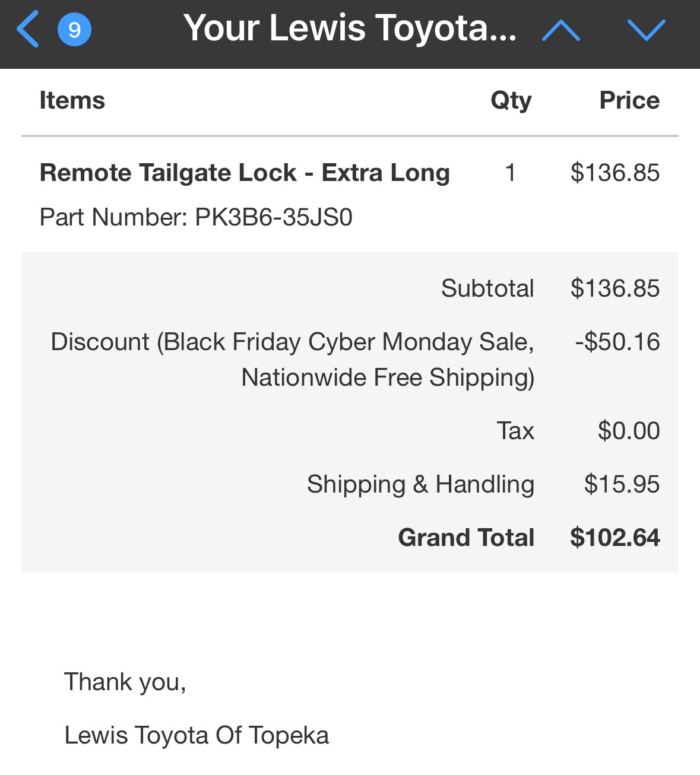Go to previous message with up chevron
The height and width of the screenshot is (775, 700).
pyautogui.click(x=561, y=30)
